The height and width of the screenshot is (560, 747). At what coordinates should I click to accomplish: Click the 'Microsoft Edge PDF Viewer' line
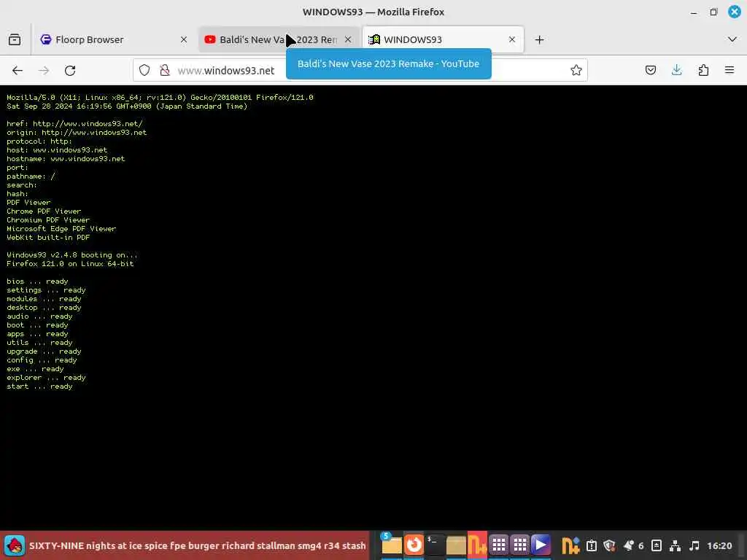coord(61,228)
